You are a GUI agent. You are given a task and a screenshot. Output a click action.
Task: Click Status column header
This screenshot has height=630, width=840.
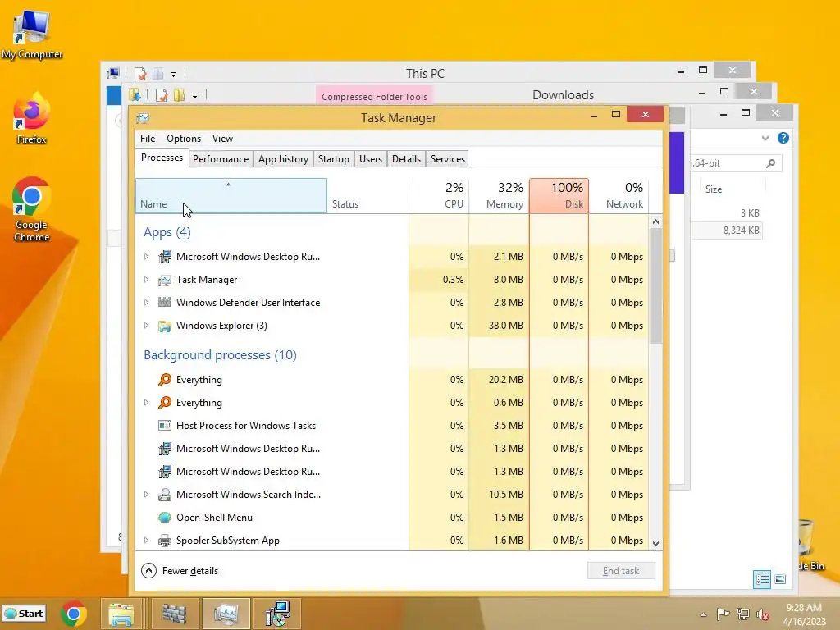[368, 196]
